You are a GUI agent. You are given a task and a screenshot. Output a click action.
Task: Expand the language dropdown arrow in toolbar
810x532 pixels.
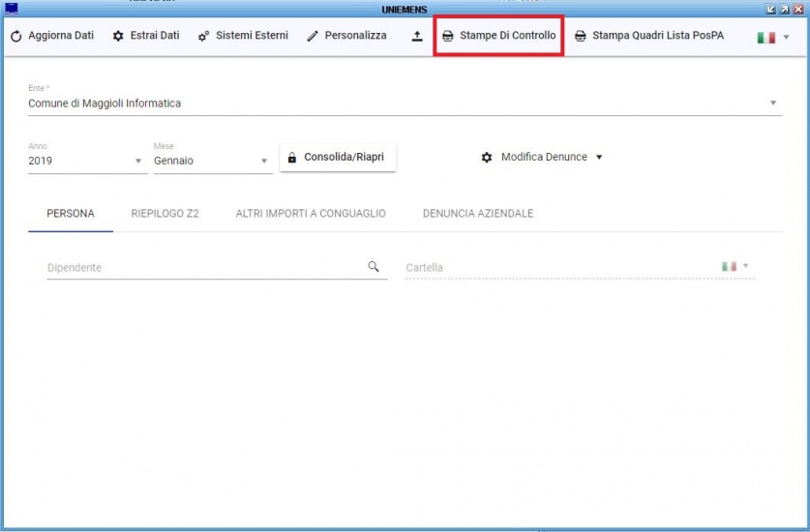(786, 37)
